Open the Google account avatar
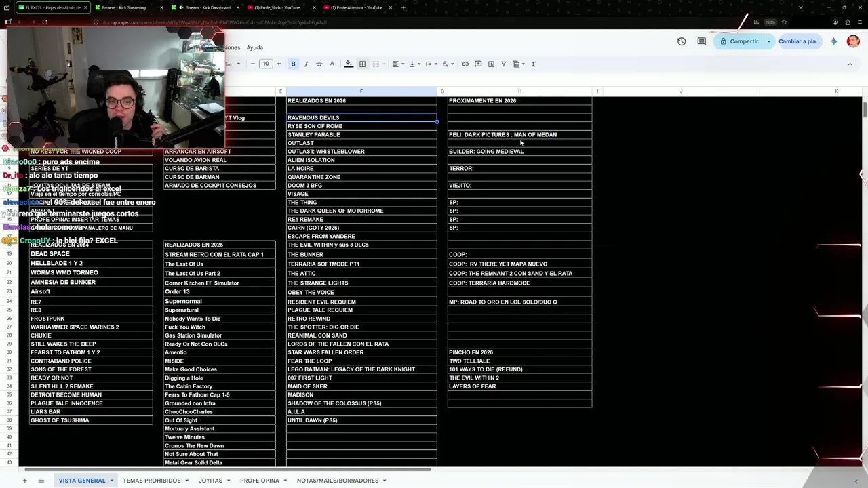868x488 pixels. pos(853,41)
